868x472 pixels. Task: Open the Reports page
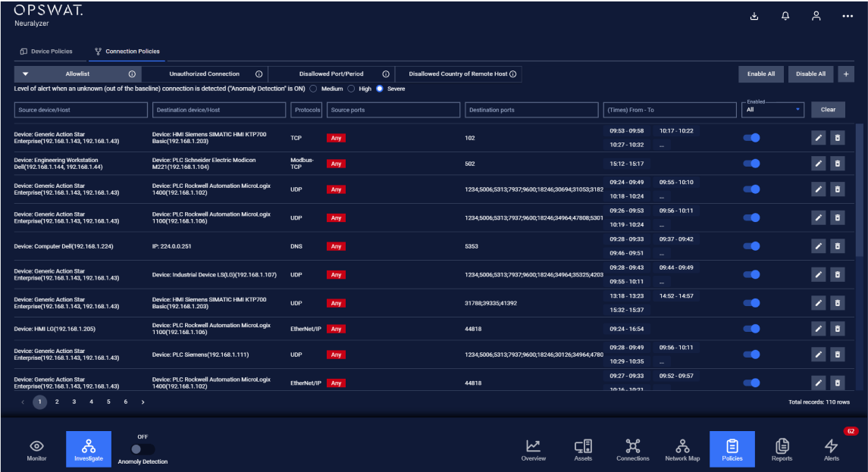coord(782,450)
